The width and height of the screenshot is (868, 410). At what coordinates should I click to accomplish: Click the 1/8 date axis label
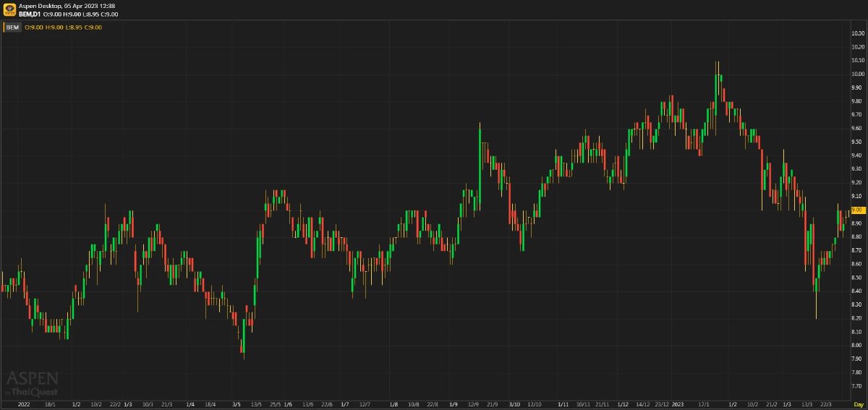[x=393, y=404]
